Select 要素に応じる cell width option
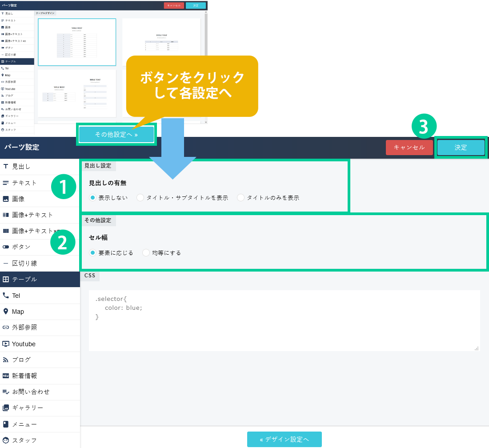The width and height of the screenshot is (489, 448). (92, 253)
